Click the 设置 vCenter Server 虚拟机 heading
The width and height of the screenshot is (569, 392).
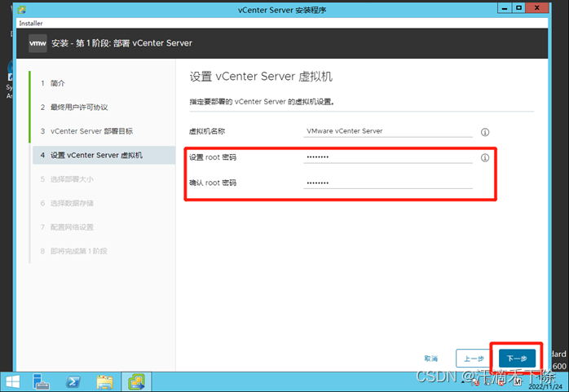[261, 77]
